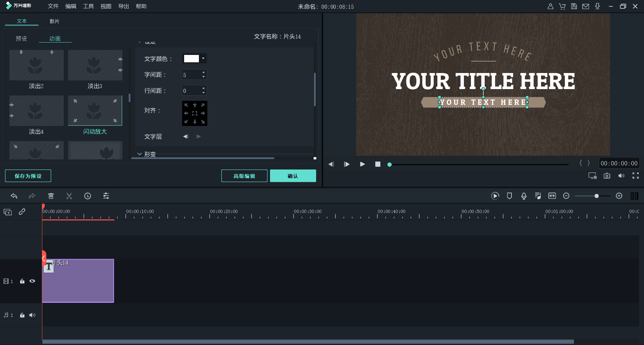
Task: Click the trash delete icon
Action: (51, 196)
